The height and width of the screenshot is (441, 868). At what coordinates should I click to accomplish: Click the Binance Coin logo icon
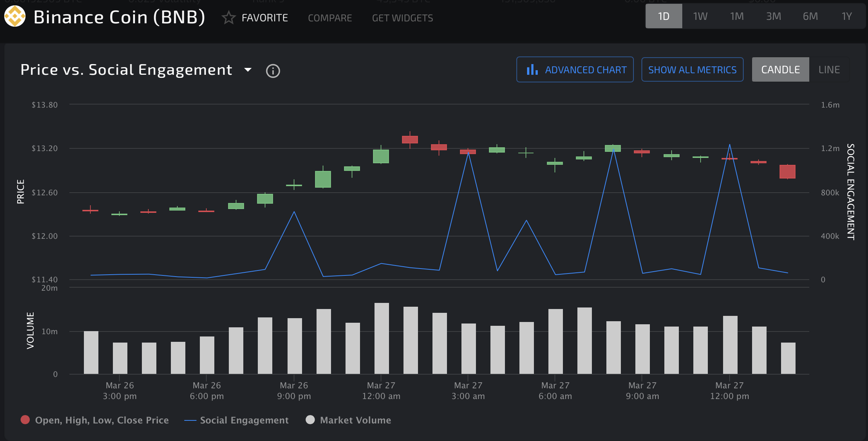(x=15, y=16)
